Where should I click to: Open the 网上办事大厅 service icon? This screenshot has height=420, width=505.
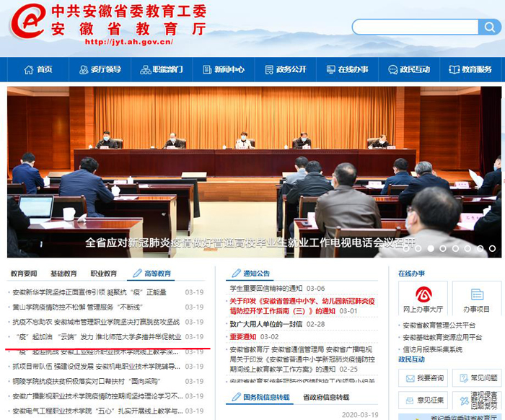point(423,299)
